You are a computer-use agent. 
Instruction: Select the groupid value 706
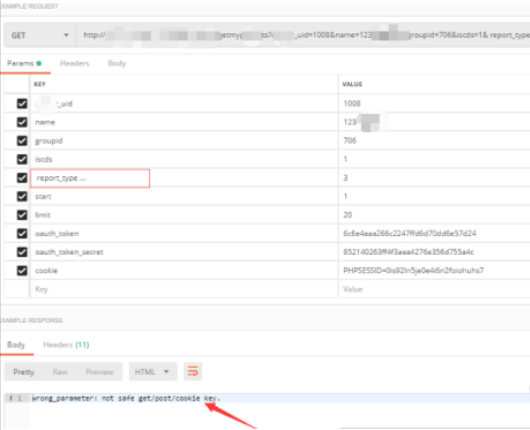tap(434, 141)
